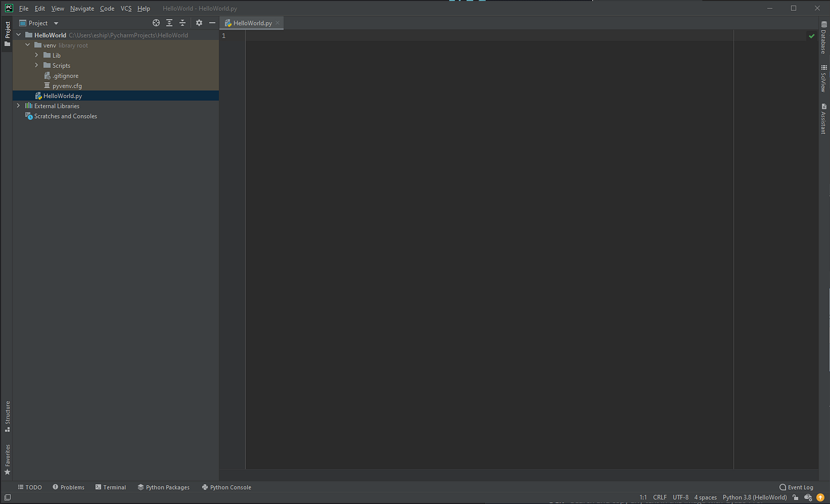Select the Lib folder row
The height and width of the screenshot is (504, 830).
coord(116,55)
